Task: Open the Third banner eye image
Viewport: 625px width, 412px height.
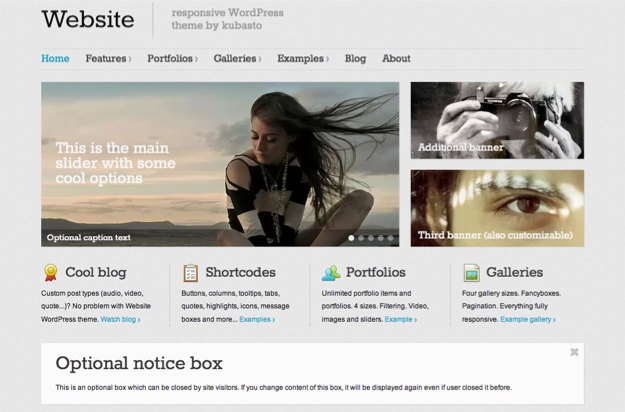Action: click(497, 208)
